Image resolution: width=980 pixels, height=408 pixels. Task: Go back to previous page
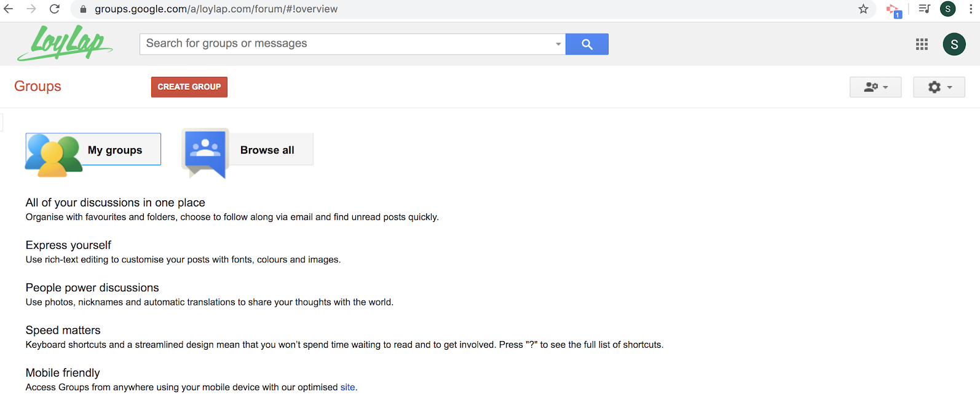[x=9, y=9]
